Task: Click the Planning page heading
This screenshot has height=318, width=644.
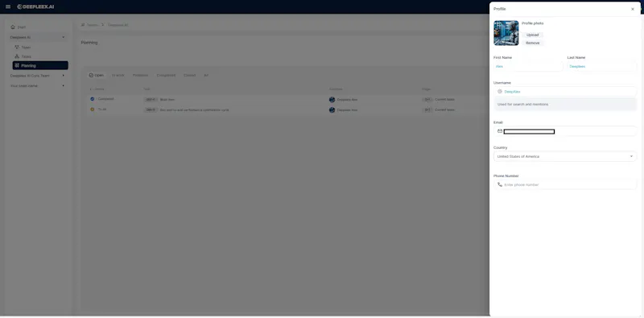Action: point(89,43)
